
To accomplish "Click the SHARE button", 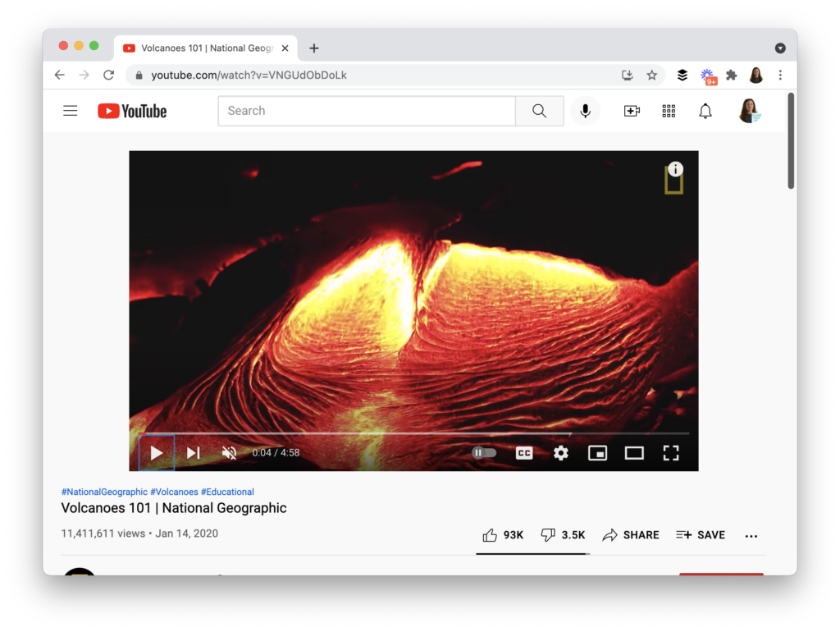I will click(631, 534).
